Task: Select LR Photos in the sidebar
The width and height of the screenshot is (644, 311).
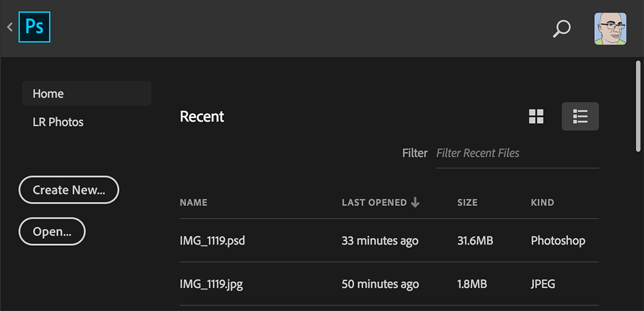Action: pos(58,122)
